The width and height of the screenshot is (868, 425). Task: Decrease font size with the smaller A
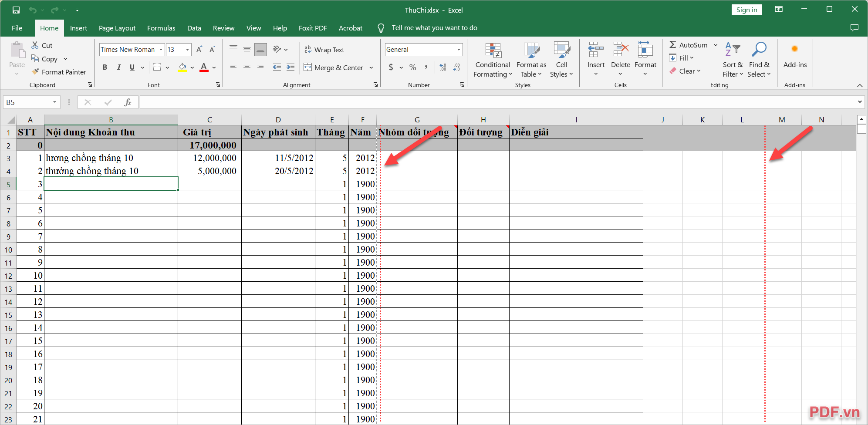click(x=212, y=49)
